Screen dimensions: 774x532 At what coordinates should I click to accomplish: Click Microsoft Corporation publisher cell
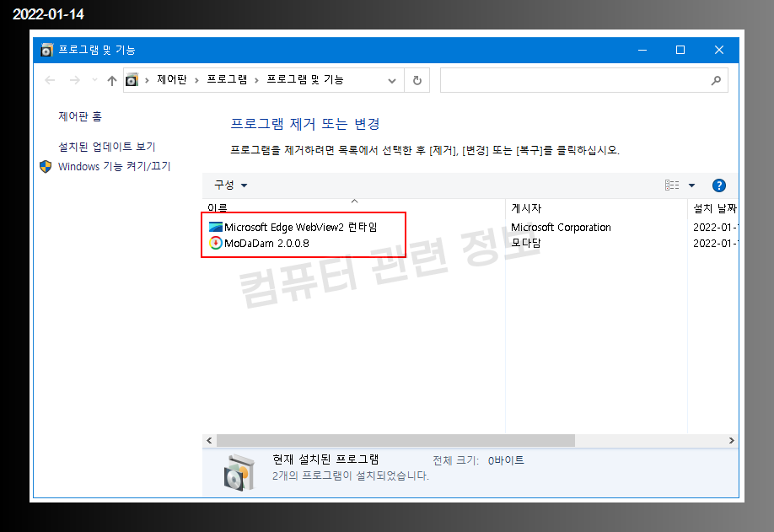click(x=561, y=227)
